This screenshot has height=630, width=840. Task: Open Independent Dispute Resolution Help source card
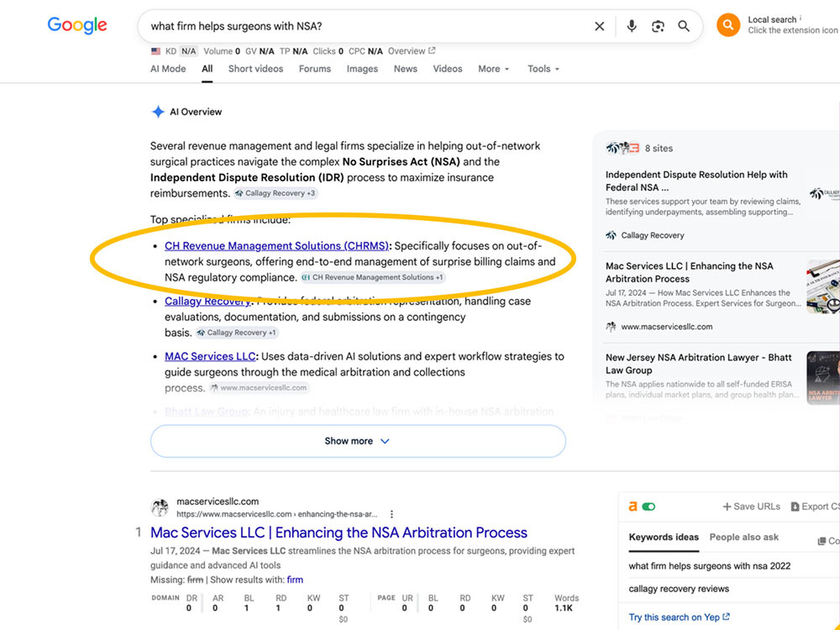coord(716,203)
